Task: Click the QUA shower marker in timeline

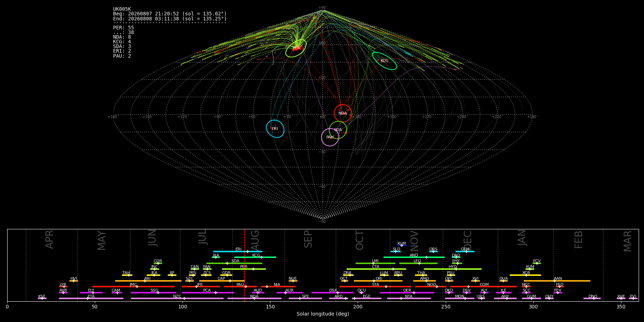Action: point(503,281)
